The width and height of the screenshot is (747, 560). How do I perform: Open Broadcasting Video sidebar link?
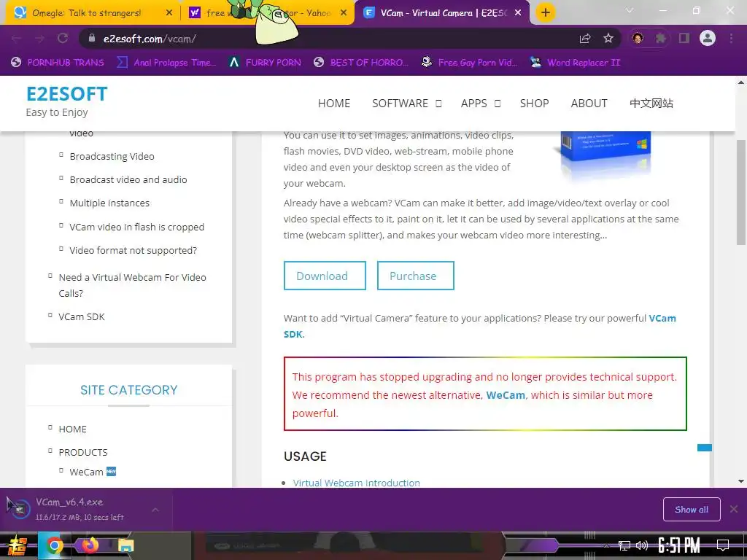click(112, 156)
